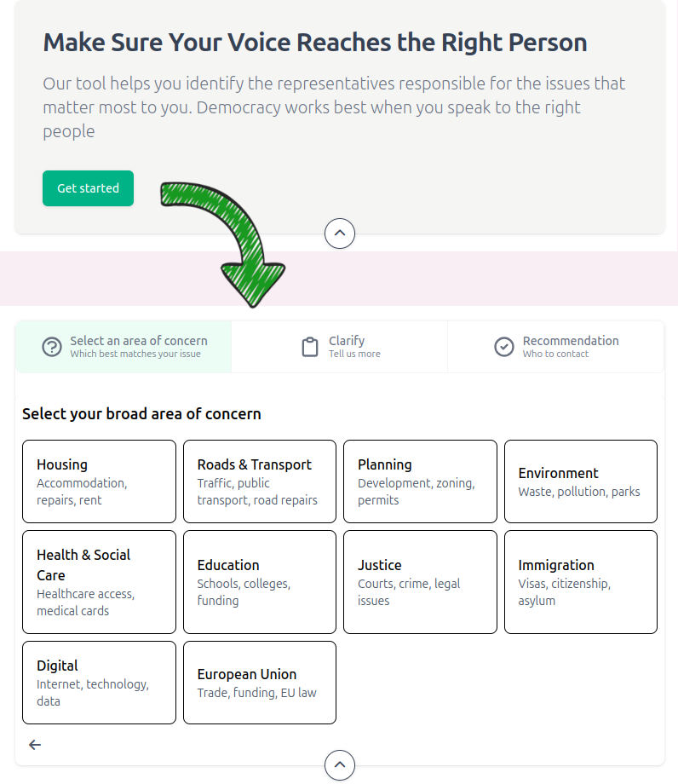The image size is (678, 784).
Task: Collapse the hero section with the chevron-up circle
Action: [340, 233]
